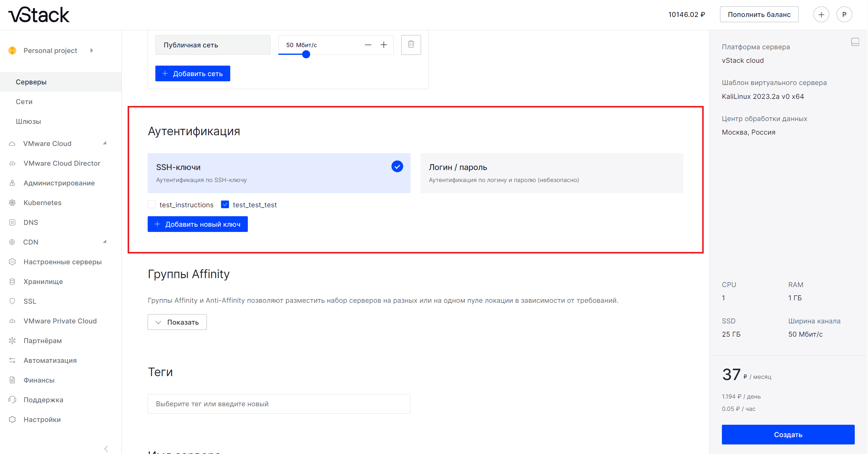Delete the public network with trash icon
Screen dimensions: 868x454
[411, 44]
